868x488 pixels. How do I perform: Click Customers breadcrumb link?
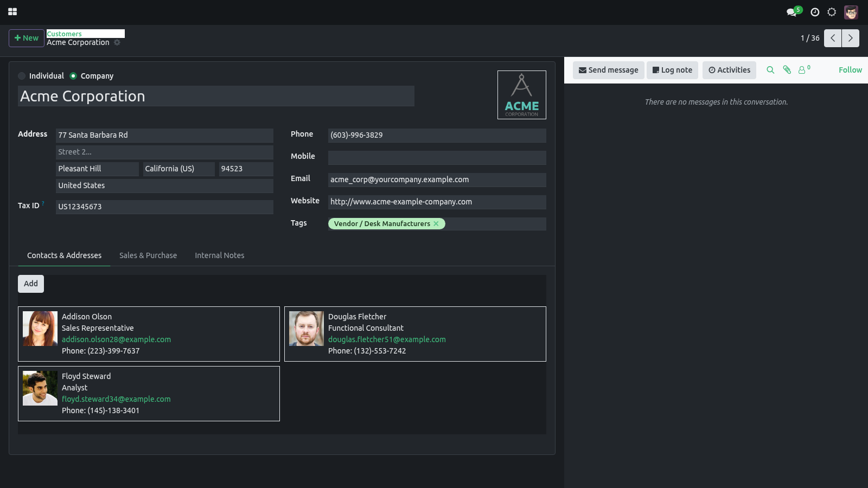pos(64,34)
